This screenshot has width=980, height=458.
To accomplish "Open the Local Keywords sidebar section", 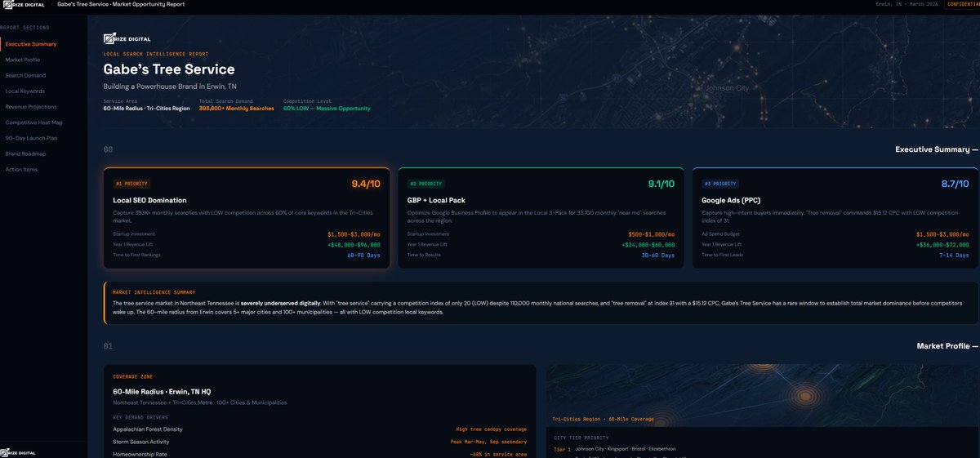I will click(25, 91).
